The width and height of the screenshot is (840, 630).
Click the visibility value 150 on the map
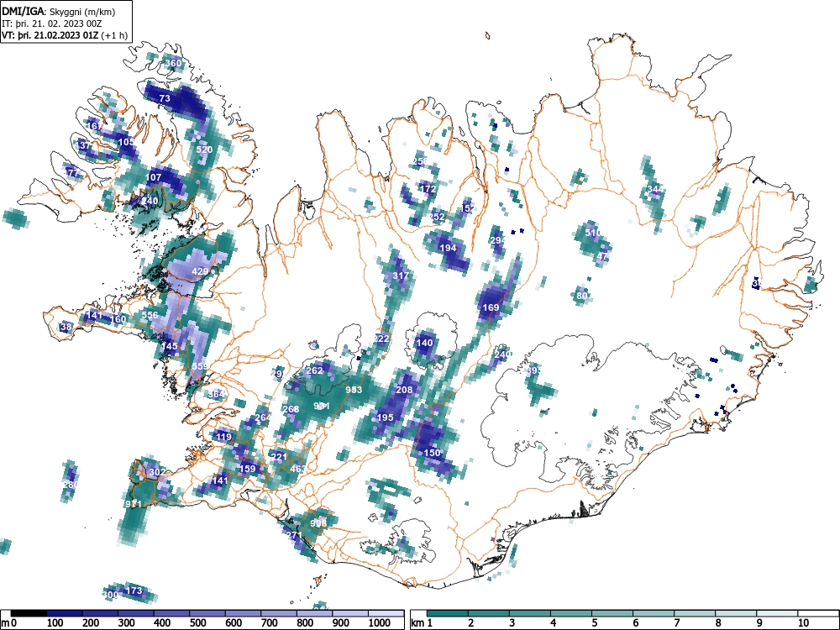click(x=432, y=453)
